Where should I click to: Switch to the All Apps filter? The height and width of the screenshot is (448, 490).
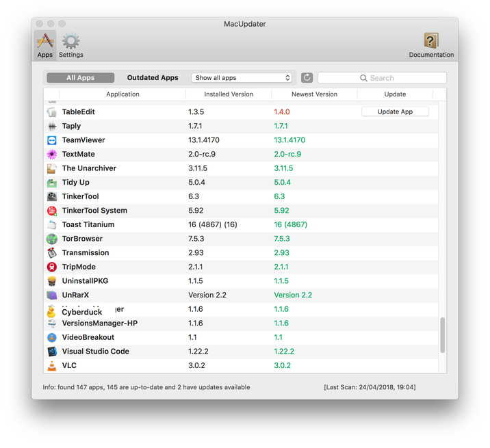(81, 78)
